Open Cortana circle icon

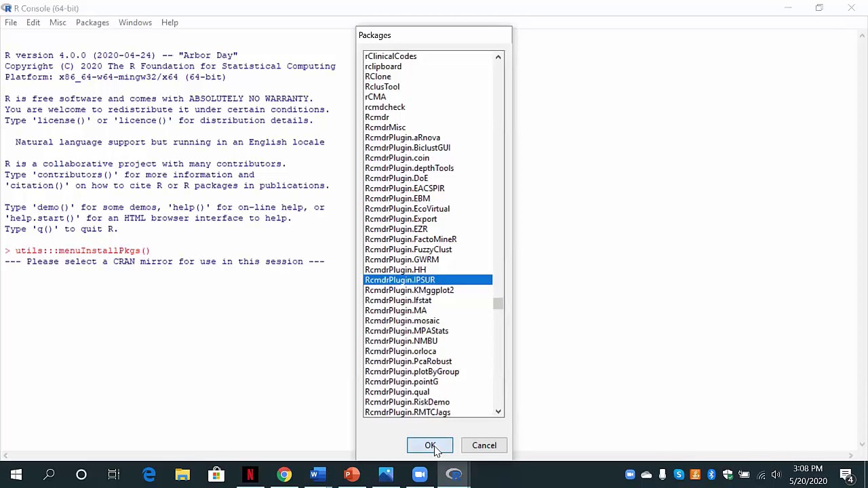point(81,474)
